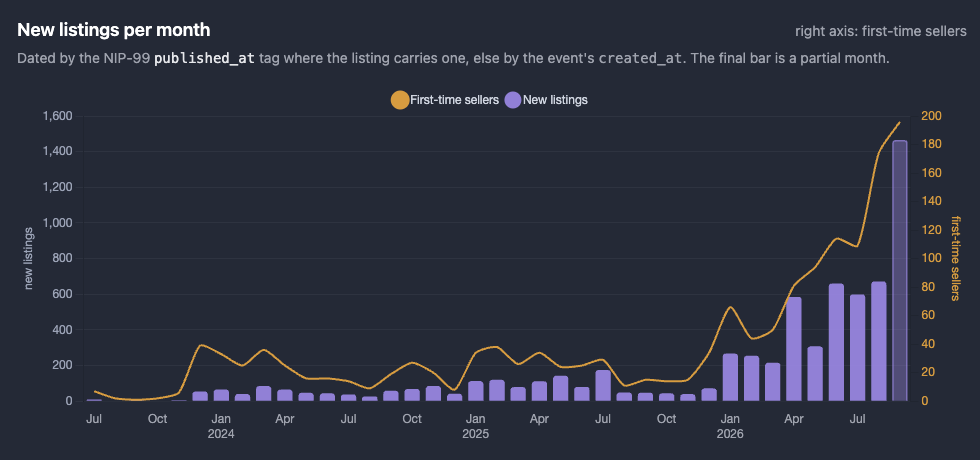Click the orange First-time sellers legend dot
This screenshot has width=980, height=460.
[400, 100]
